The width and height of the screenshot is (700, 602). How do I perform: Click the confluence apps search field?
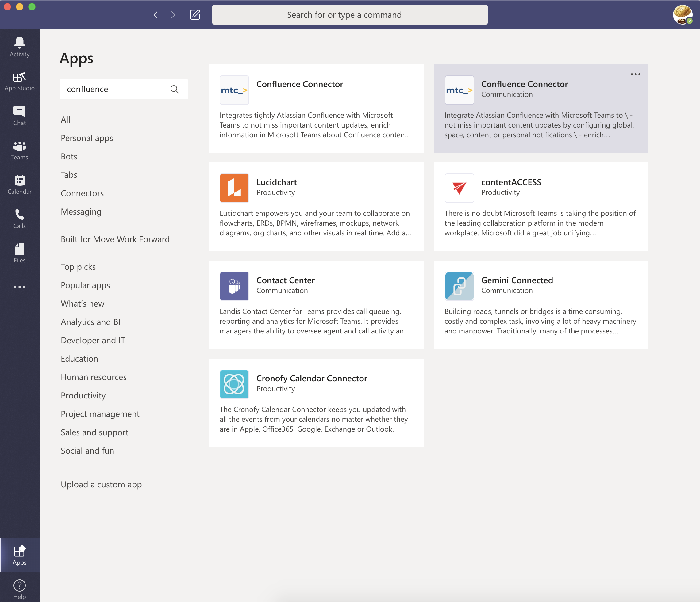pos(115,89)
